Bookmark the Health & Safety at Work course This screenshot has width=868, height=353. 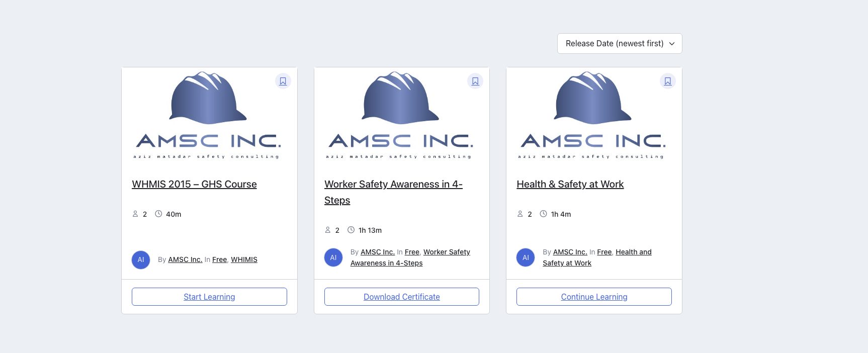click(668, 81)
